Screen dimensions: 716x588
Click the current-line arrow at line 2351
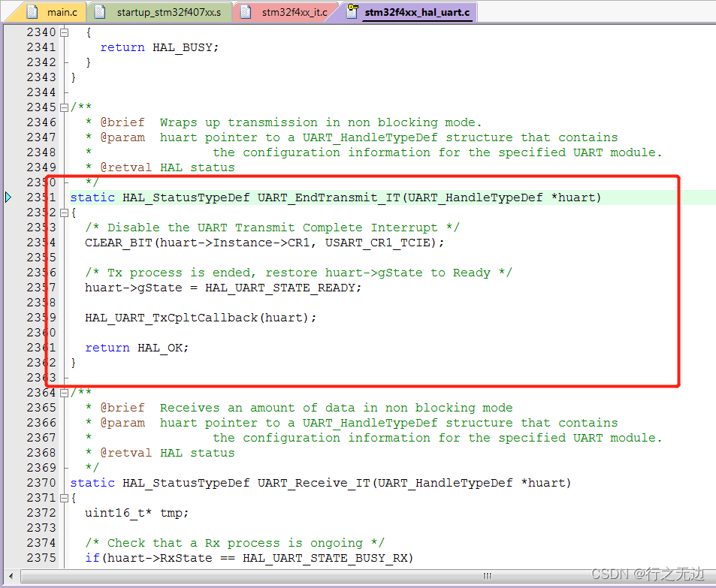click(9, 198)
